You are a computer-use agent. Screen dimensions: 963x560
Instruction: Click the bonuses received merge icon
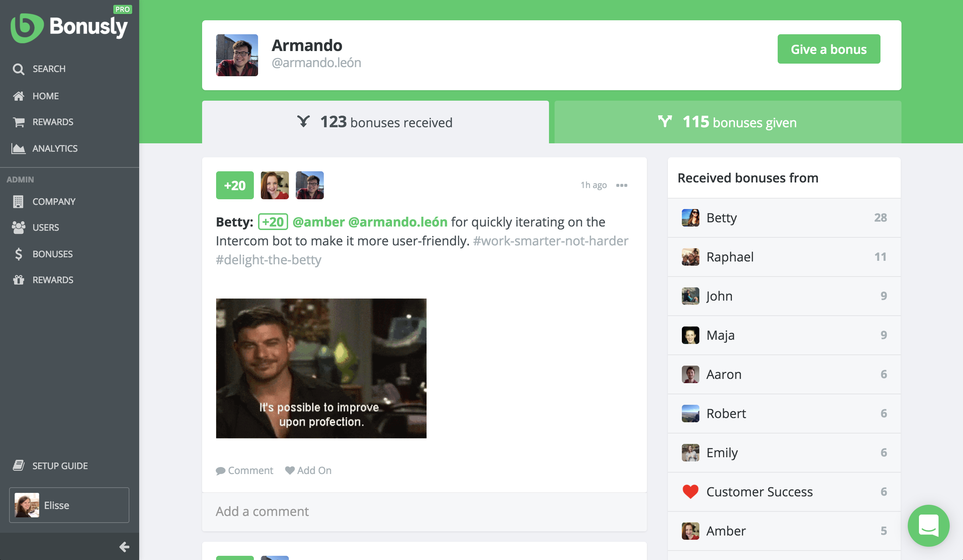(304, 122)
